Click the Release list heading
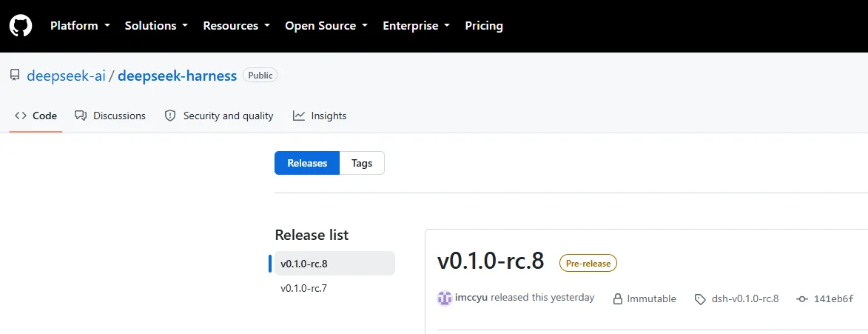868x334 pixels. [312, 235]
